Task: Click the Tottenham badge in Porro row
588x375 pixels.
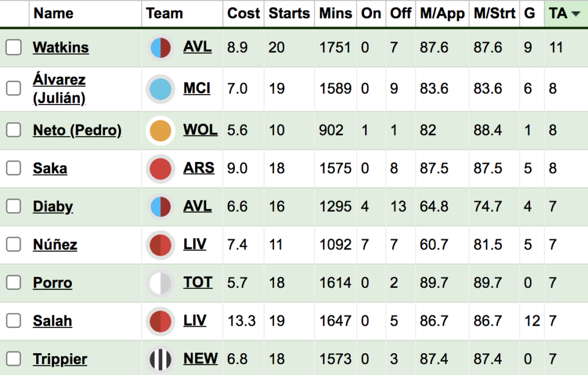Action: pyautogui.click(x=160, y=283)
